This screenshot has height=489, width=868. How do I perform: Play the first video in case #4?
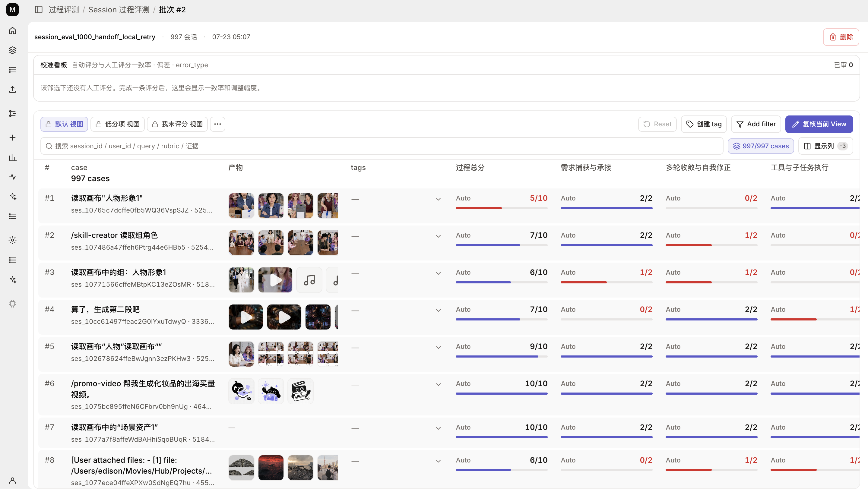pyautogui.click(x=246, y=317)
